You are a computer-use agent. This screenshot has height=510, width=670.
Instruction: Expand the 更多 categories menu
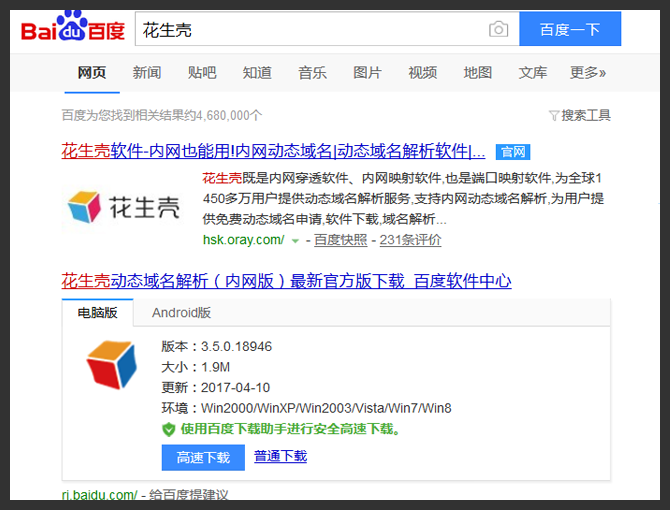[x=588, y=73]
